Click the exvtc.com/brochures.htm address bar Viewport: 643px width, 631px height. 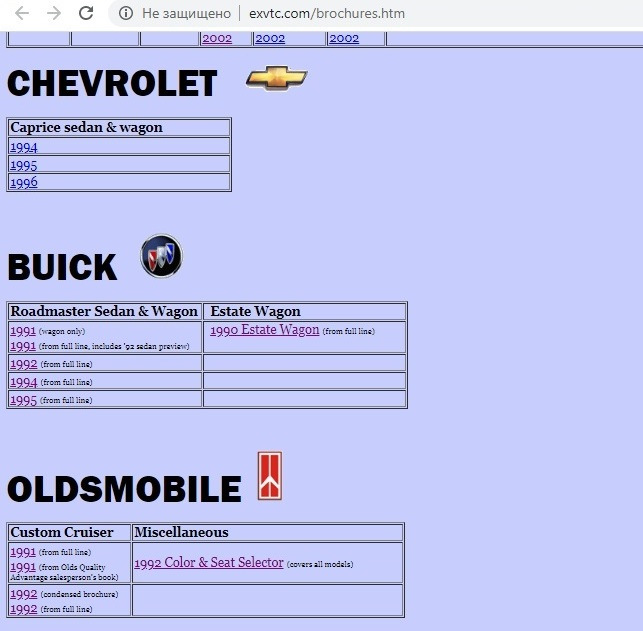coord(327,13)
